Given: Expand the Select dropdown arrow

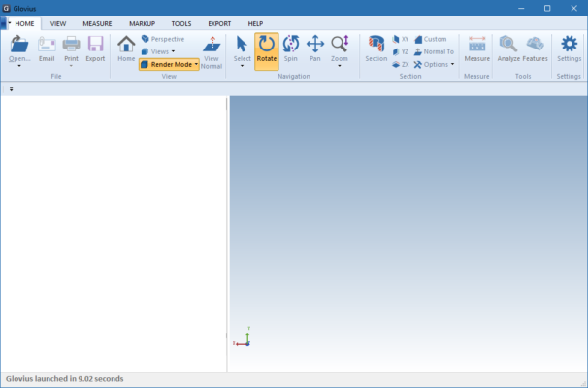Looking at the screenshot, I should [x=242, y=66].
